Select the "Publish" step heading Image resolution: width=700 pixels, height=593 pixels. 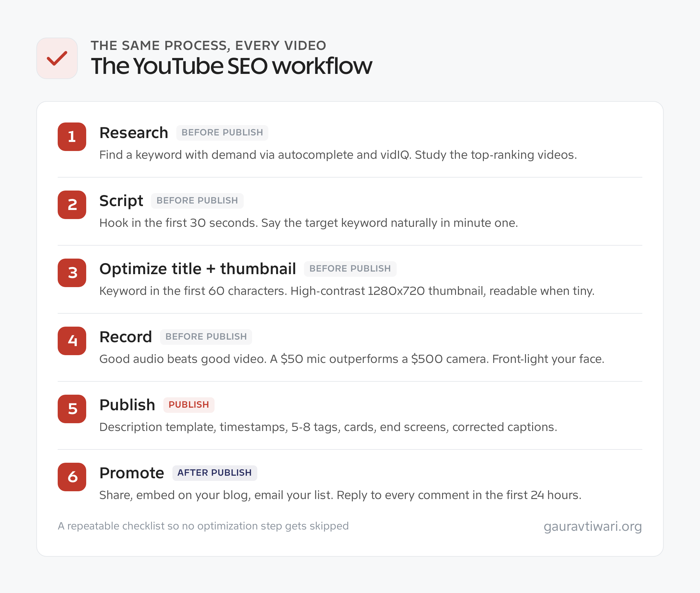(x=127, y=405)
